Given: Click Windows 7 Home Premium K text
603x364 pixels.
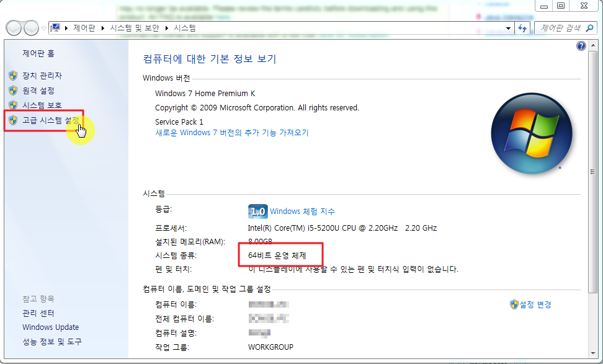Looking at the screenshot, I should 205,94.
